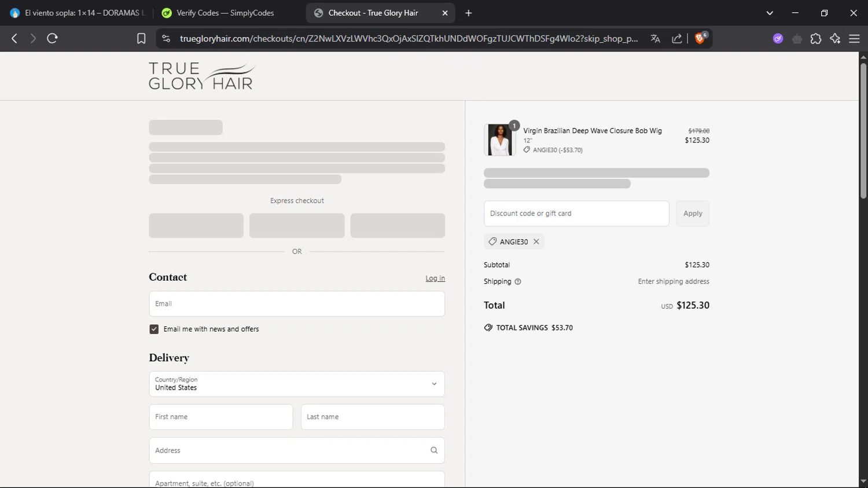Click the scrollbar down arrow
Screen dimensions: 868x488
[x=863, y=482]
